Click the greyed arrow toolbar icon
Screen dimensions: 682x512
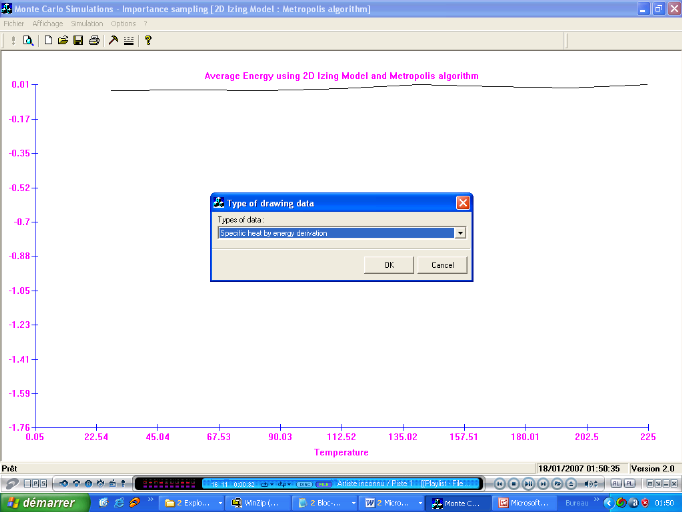[13, 40]
